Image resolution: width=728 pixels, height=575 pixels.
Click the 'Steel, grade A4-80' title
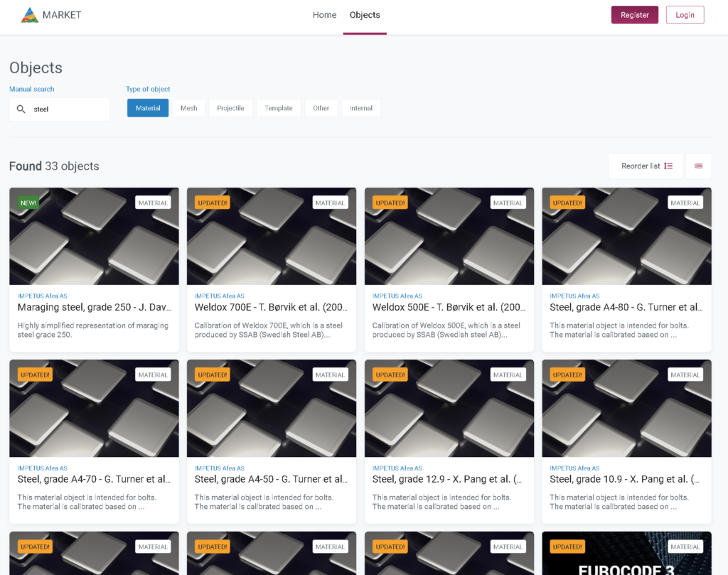pos(626,307)
